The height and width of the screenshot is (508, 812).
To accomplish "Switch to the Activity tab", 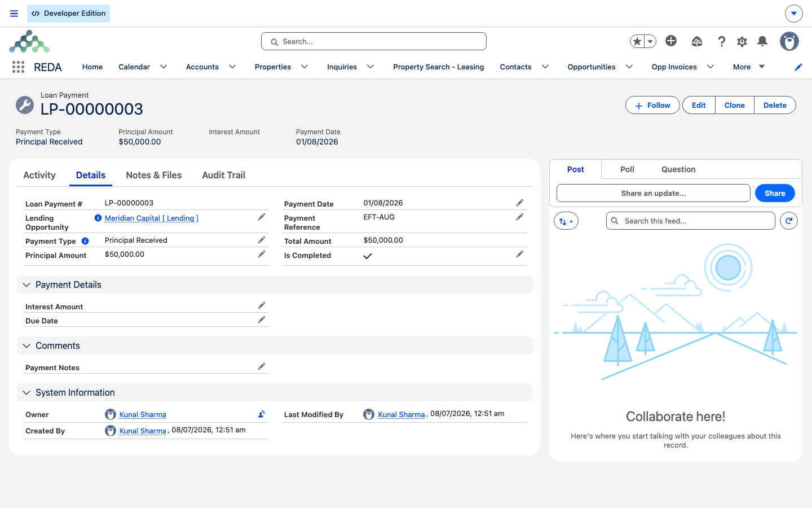I will (x=39, y=175).
